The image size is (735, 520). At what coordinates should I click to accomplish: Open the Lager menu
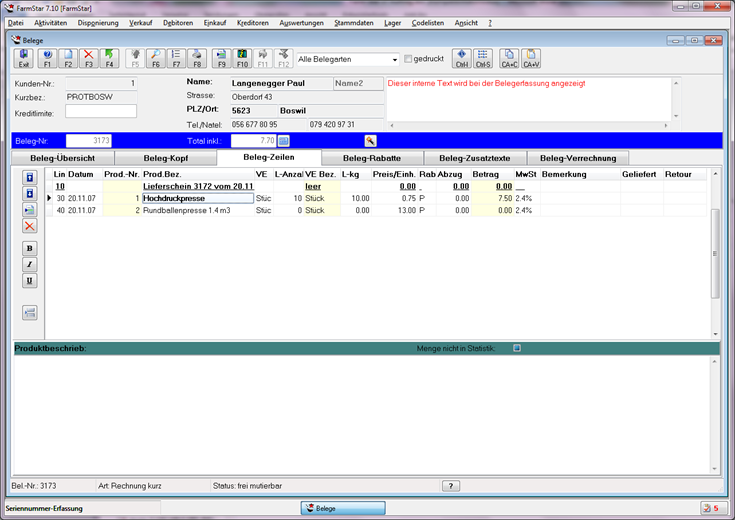[x=392, y=23]
